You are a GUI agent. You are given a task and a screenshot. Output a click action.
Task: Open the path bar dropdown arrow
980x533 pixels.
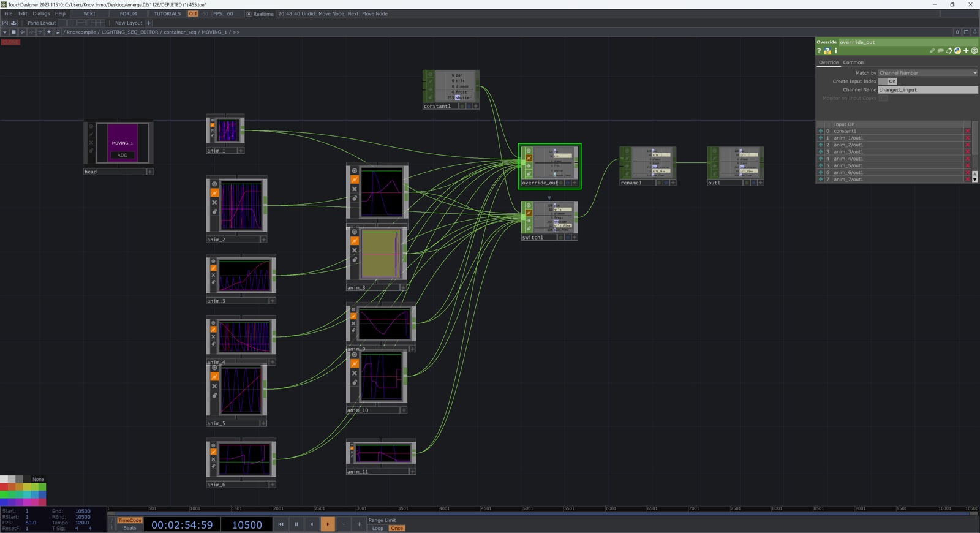5,32
